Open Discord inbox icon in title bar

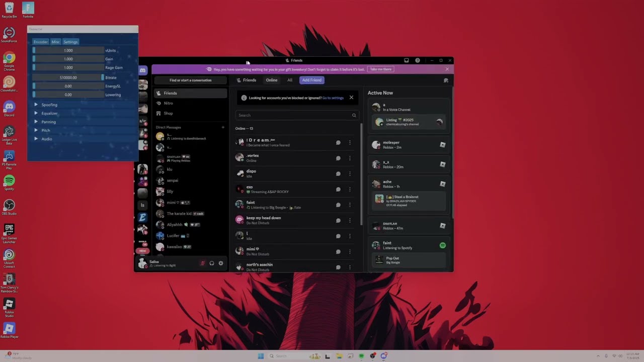[x=407, y=60]
